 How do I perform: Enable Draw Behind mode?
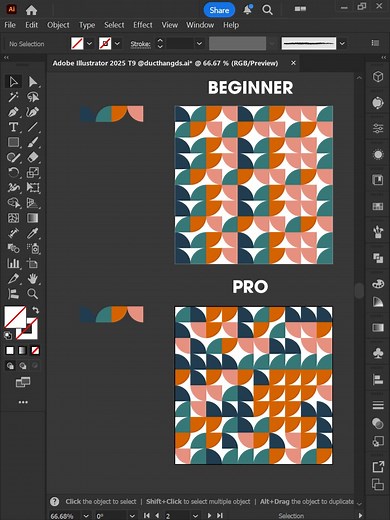coord(23,366)
